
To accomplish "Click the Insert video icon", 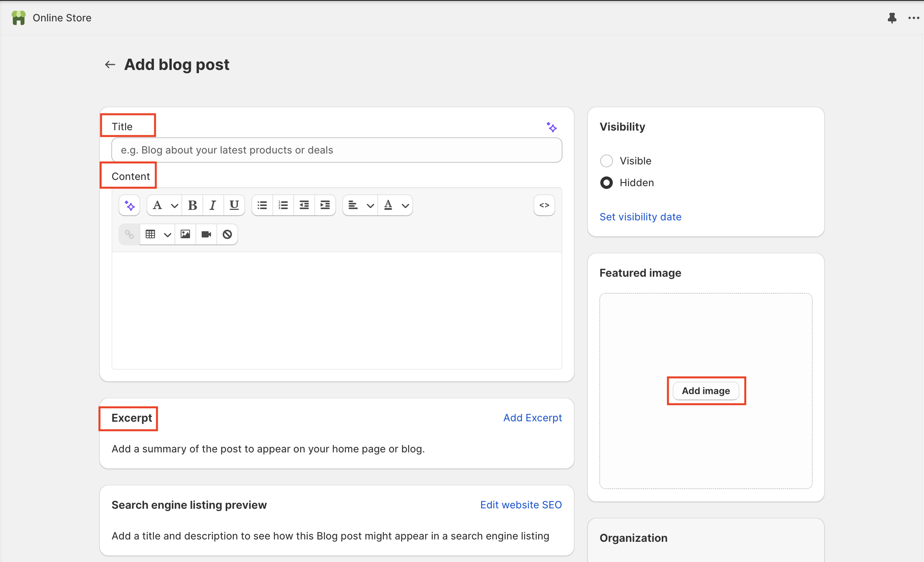I will [206, 234].
